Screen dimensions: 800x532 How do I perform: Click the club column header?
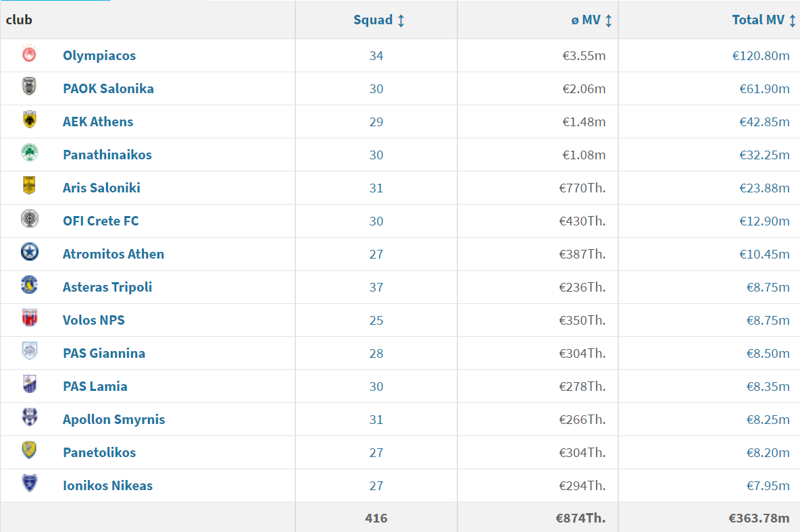19,20
